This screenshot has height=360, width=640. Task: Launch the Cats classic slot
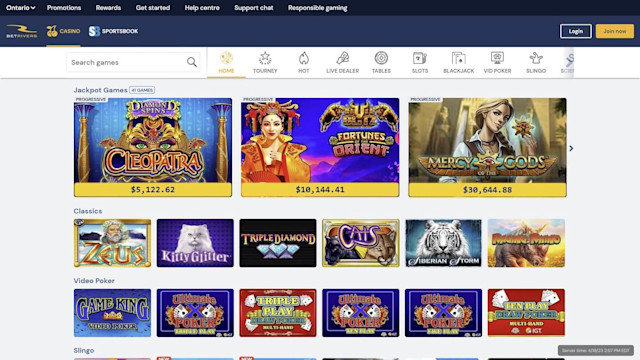click(x=360, y=243)
